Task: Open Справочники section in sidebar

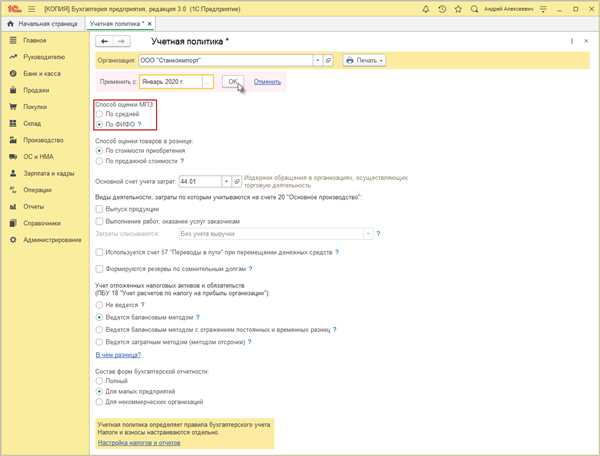Action: pyautogui.click(x=42, y=223)
